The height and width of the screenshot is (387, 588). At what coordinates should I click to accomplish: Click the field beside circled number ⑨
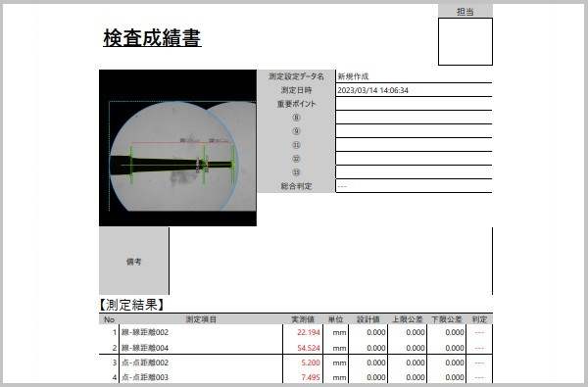[x=414, y=131]
